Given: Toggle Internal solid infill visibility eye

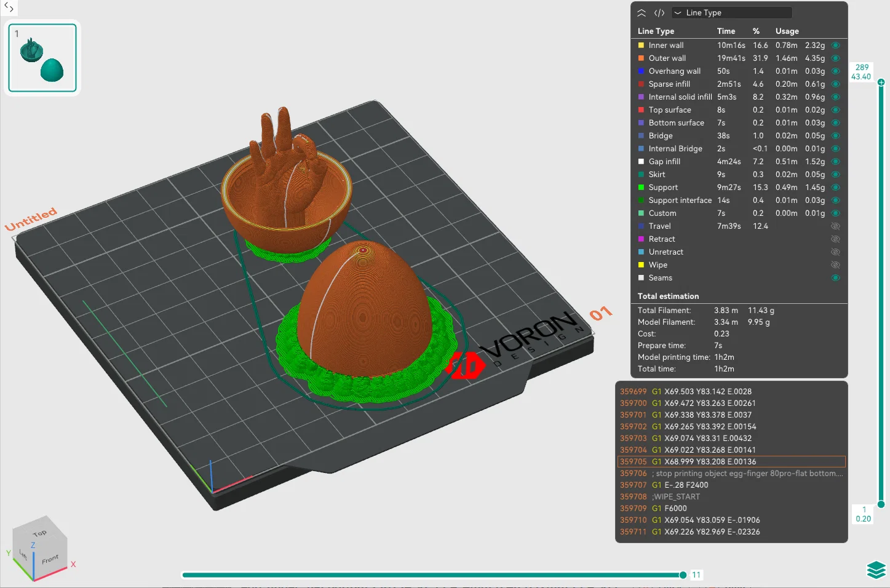Looking at the screenshot, I should [835, 97].
